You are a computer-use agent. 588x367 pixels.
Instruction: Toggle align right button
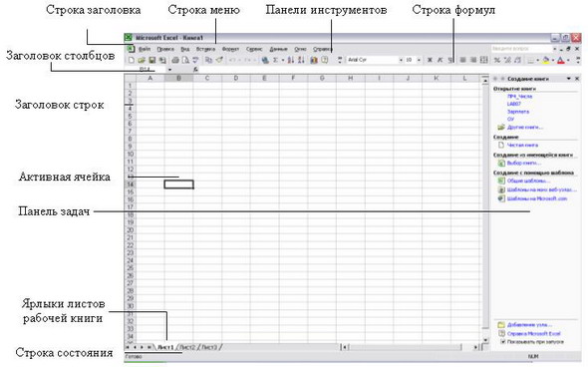click(473, 60)
